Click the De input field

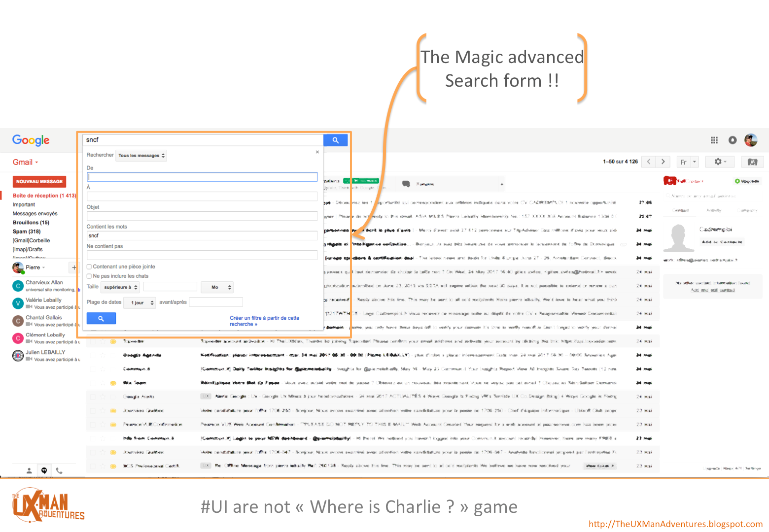tap(202, 177)
